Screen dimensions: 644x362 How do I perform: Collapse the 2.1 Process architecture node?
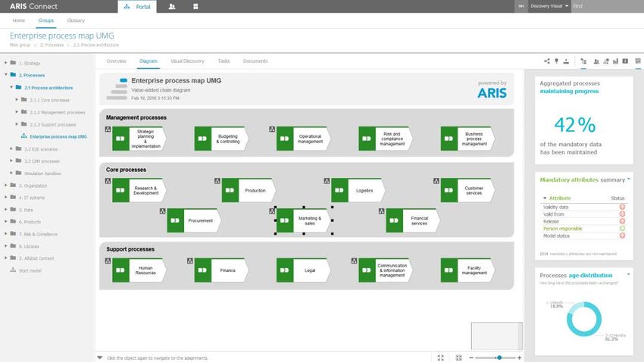(x=11, y=87)
